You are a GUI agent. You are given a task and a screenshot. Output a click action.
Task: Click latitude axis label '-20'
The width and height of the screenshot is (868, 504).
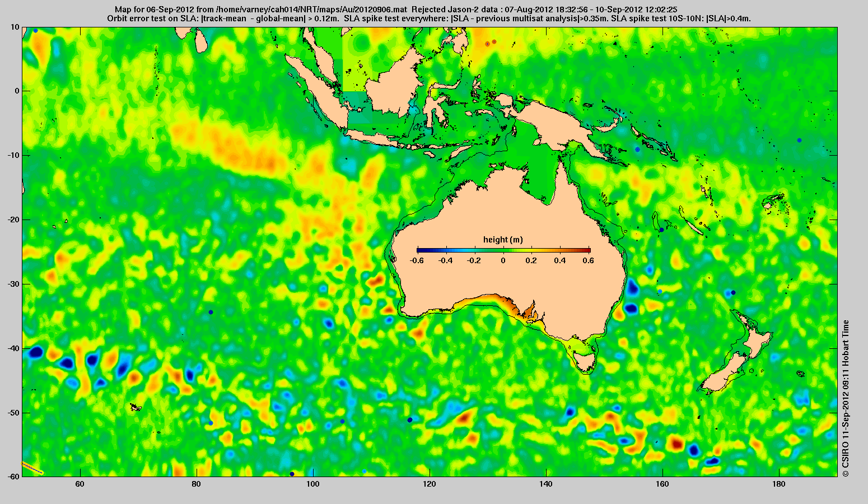13,220
